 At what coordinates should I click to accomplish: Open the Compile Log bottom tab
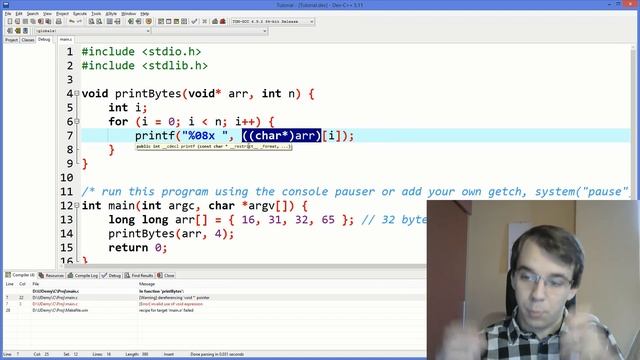tap(83, 276)
